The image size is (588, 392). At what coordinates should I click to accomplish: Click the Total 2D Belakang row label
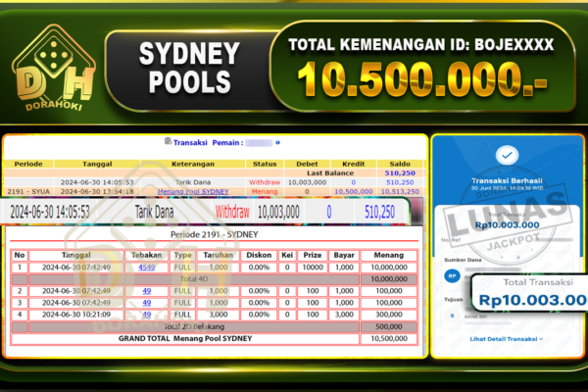[x=194, y=326]
